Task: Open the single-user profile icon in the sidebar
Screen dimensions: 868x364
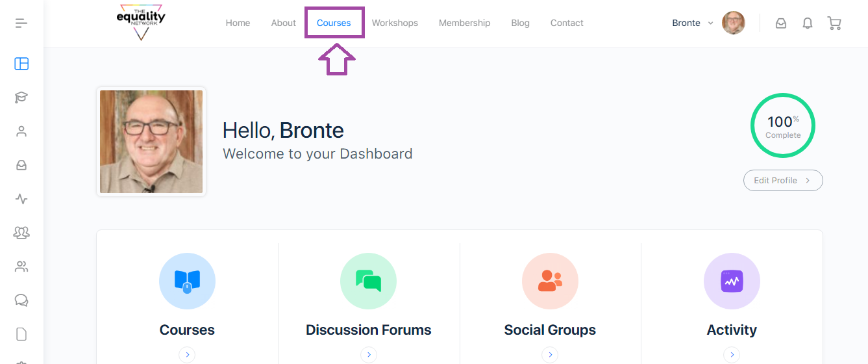Action: [21, 131]
